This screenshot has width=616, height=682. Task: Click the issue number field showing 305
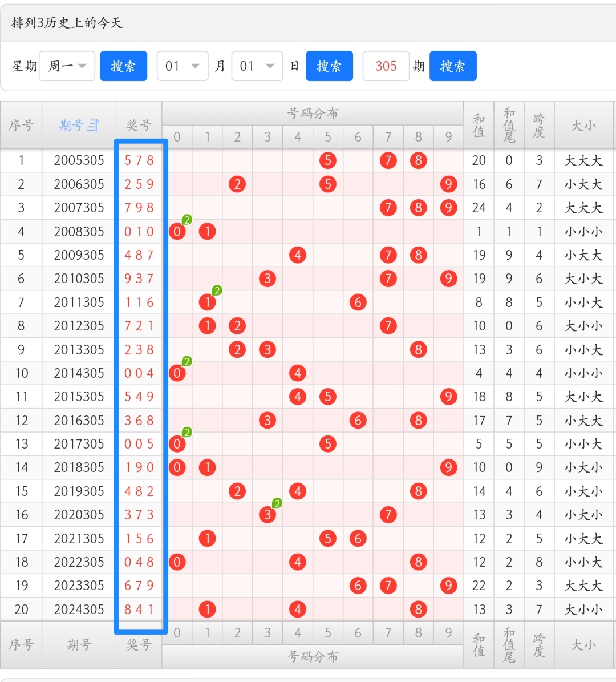point(386,66)
